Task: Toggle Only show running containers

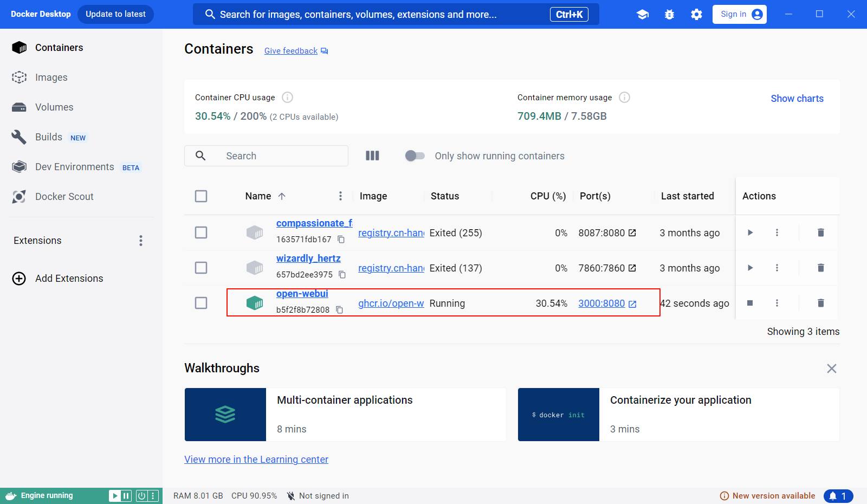Action: (415, 156)
